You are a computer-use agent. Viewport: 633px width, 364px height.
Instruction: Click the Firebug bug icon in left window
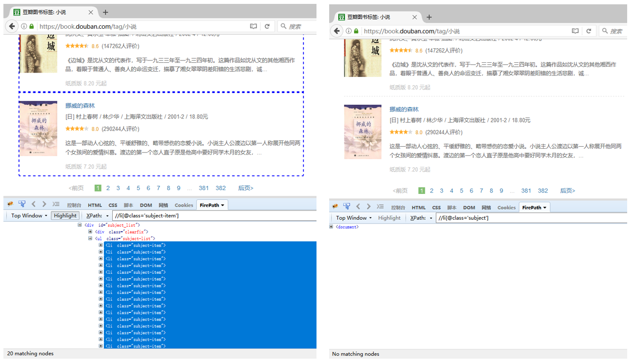pos(10,205)
